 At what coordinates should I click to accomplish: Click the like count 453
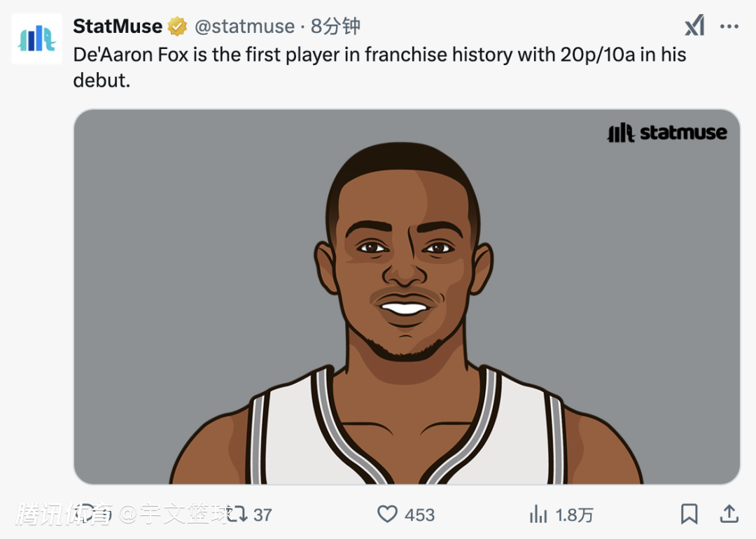point(419,515)
